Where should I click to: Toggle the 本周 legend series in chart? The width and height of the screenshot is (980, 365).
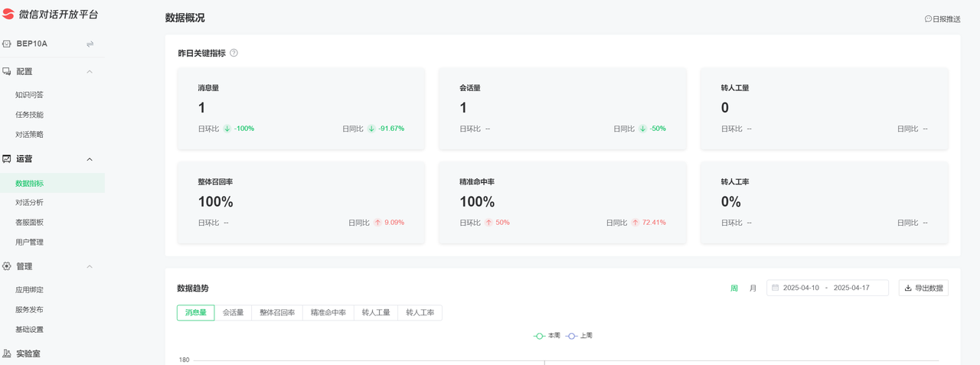(x=547, y=336)
